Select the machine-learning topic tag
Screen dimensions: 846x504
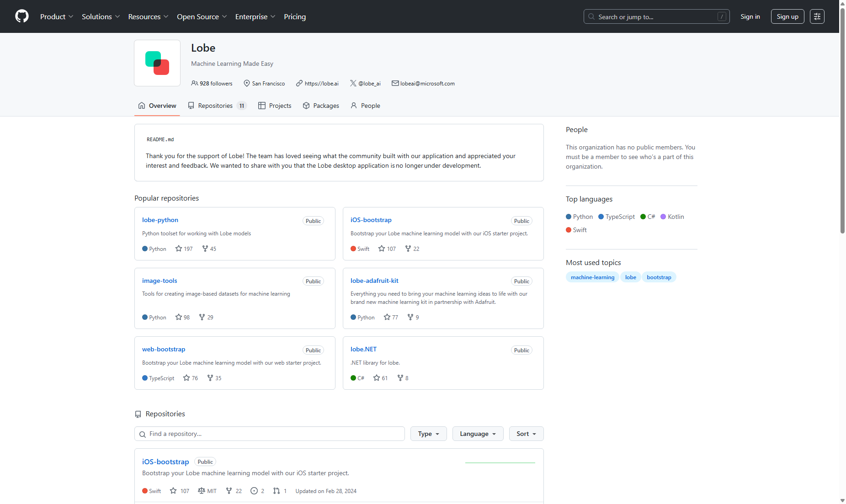click(x=592, y=277)
